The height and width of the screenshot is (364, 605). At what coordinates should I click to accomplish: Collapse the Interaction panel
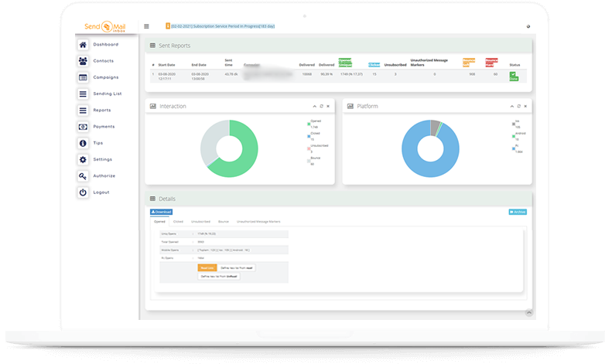click(315, 106)
